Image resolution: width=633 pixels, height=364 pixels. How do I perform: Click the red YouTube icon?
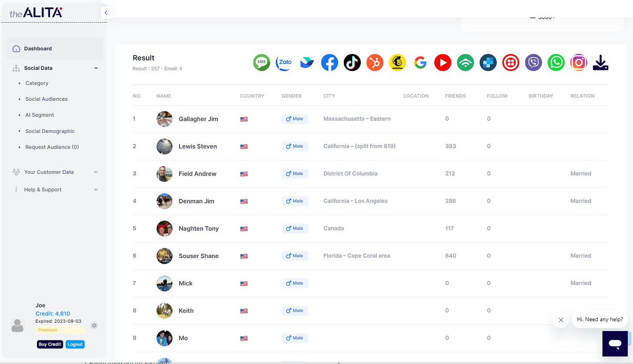tap(443, 63)
